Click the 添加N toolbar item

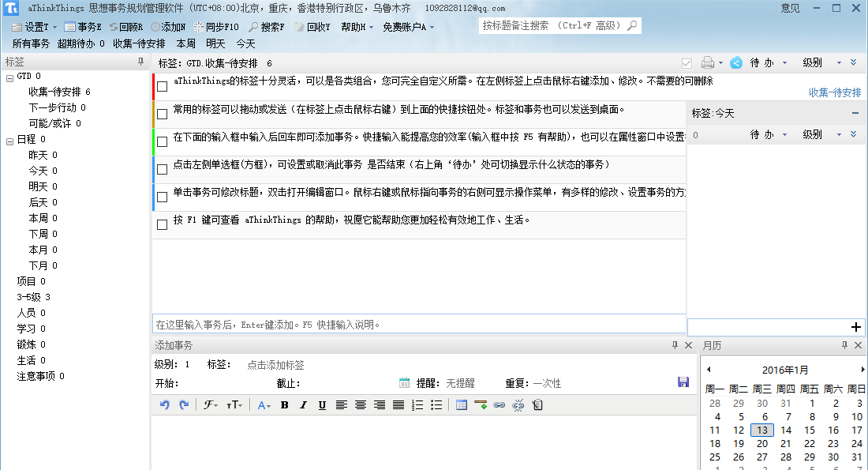pos(168,27)
